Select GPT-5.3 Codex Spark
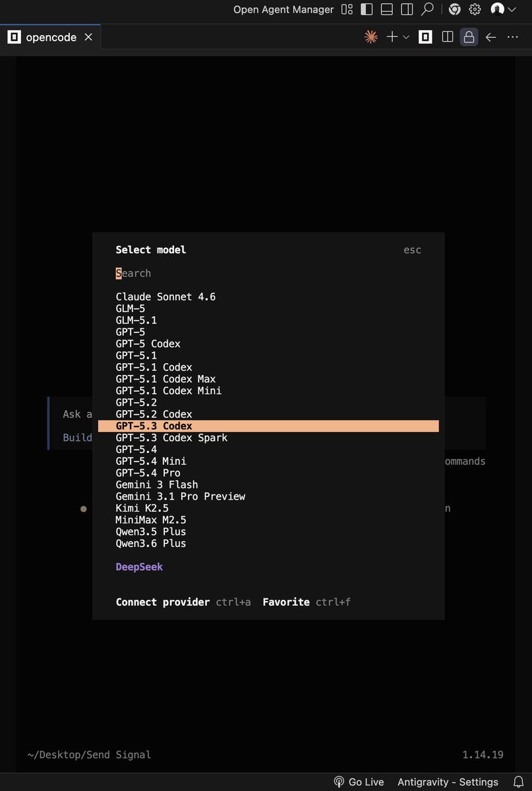Viewport: 532px width, 791px height. (x=268, y=438)
